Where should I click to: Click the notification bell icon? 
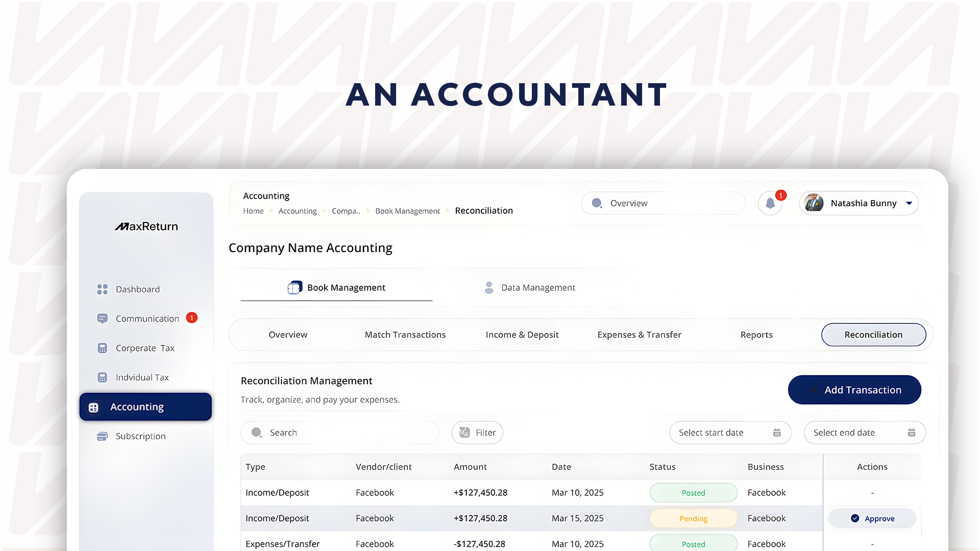pyautogui.click(x=770, y=204)
